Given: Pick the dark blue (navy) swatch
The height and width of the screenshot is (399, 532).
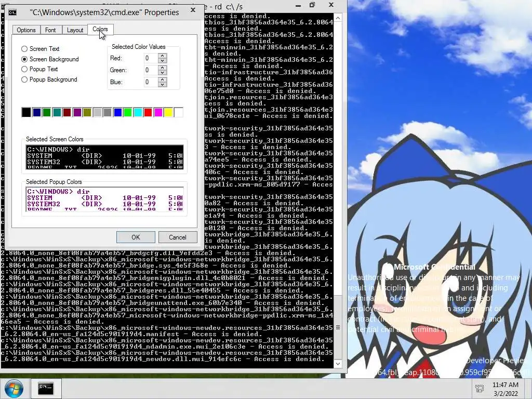Looking at the screenshot, I should 37,112.
